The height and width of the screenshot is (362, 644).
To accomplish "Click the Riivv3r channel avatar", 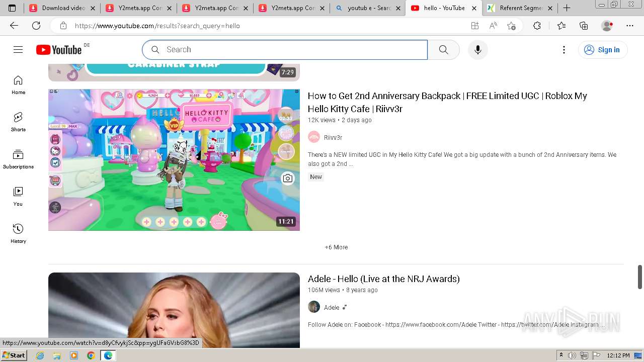I will click(x=314, y=137).
